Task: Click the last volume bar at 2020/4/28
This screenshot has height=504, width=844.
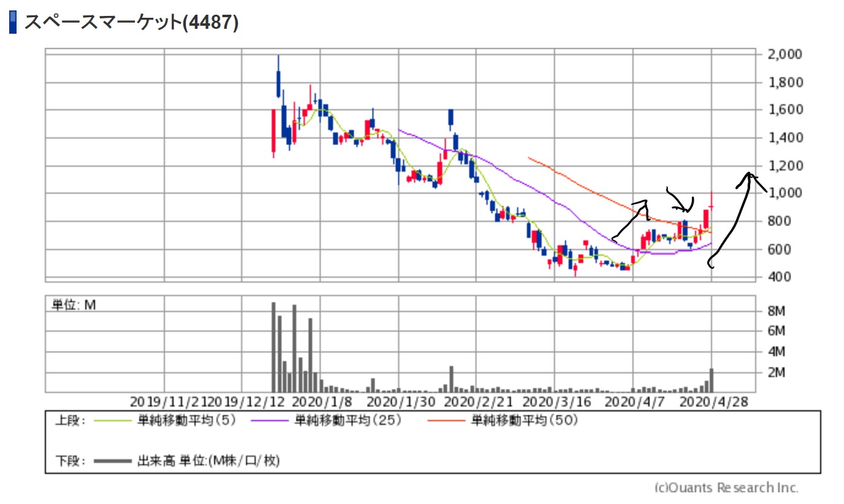Action: click(712, 380)
